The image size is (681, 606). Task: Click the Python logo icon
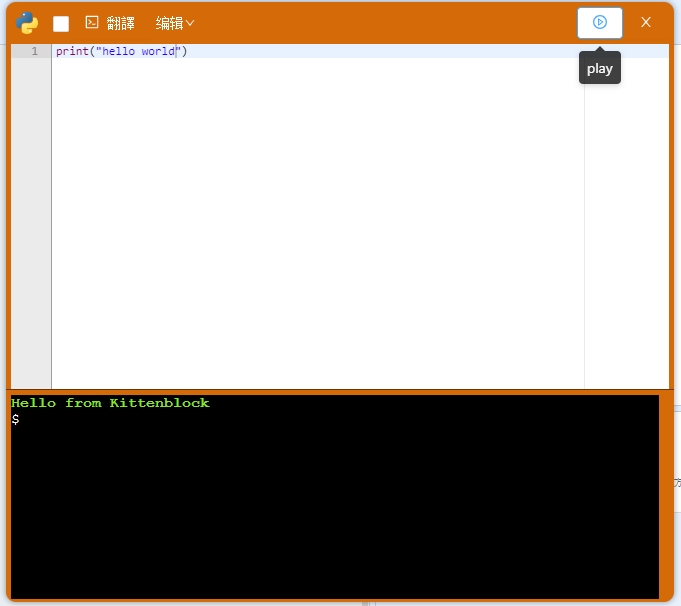[x=27, y=23]
